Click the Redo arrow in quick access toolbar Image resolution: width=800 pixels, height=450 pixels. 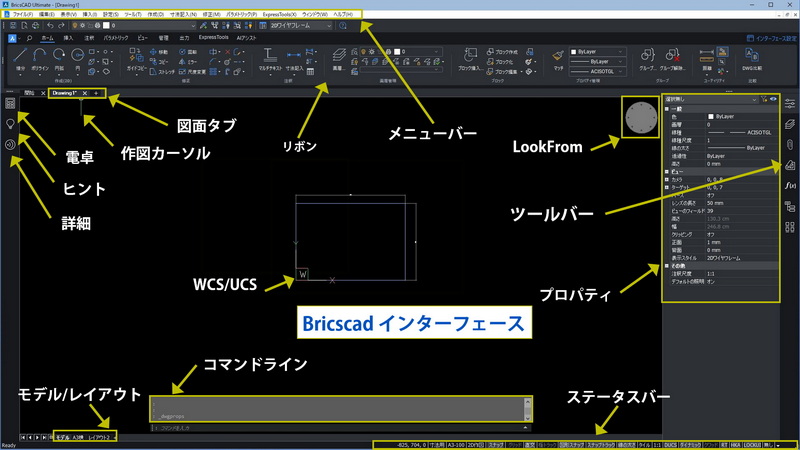[61, 25]
